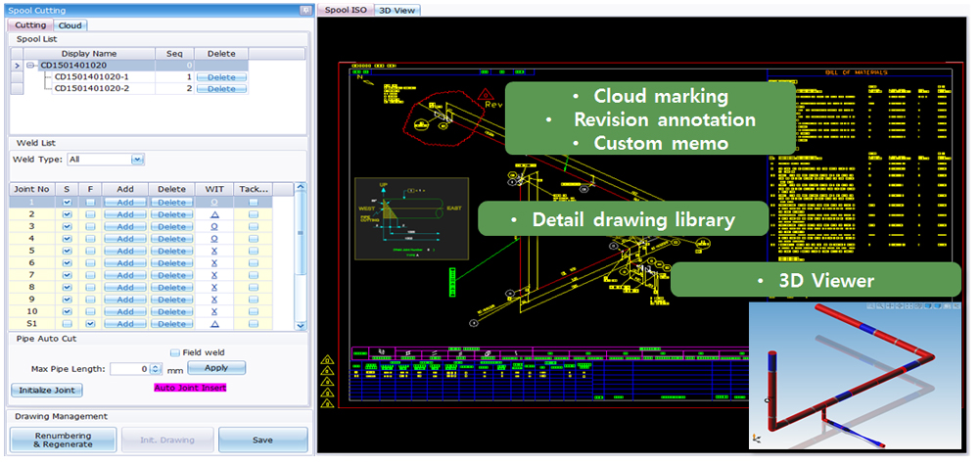Screen dimensions: 980x464
Task: Toggle the F checkbox for joint S1
Action: coord(90,324)
